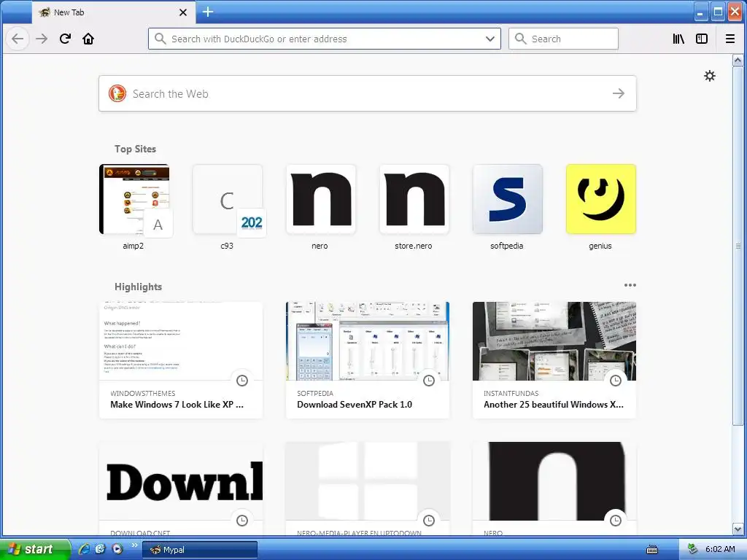This screenshot has height=560, width=747.
Task: Click history clock icon on INSTANTFUNDAS card
Action: point(616,381)
